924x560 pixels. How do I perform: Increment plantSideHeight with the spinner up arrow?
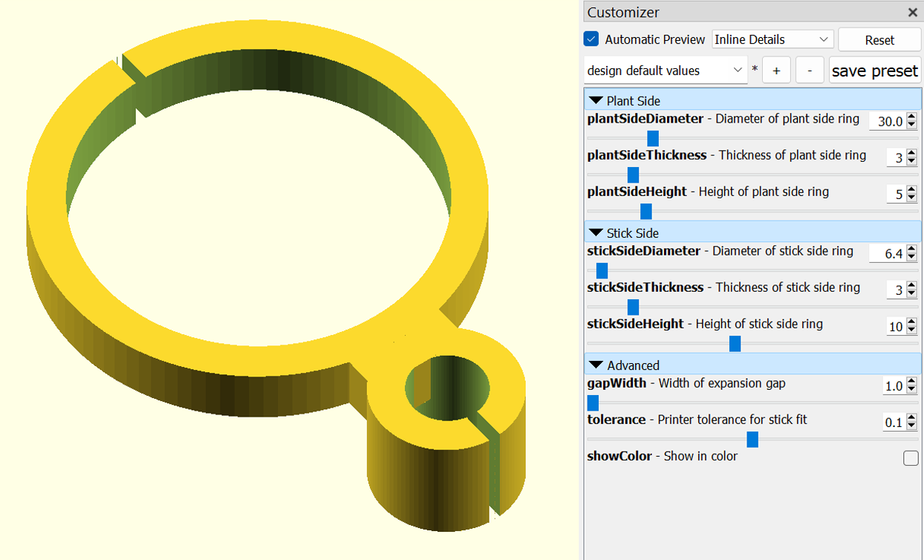click(x=911, y=189)
